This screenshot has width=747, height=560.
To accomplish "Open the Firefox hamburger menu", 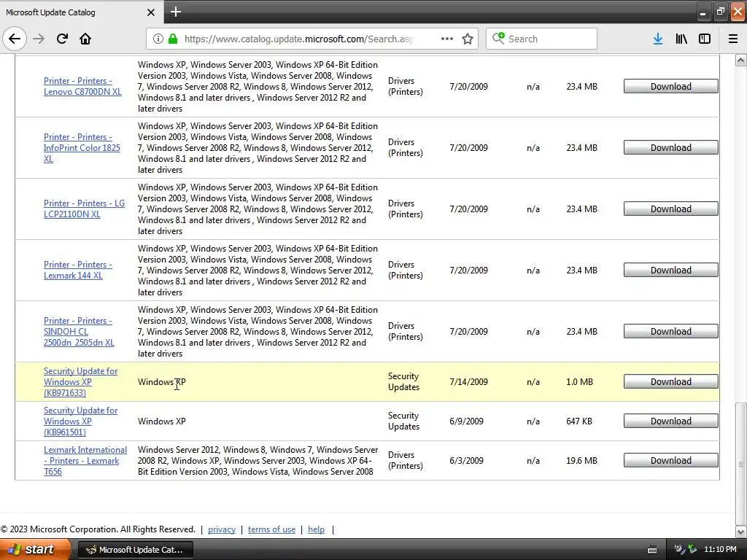I will tap(733, 39).
